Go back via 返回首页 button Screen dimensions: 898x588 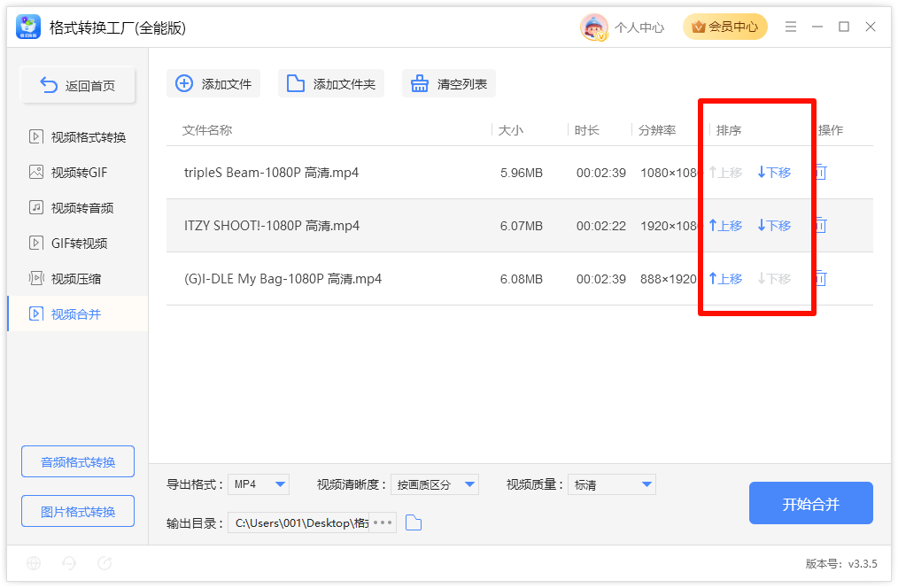(78, 85)
